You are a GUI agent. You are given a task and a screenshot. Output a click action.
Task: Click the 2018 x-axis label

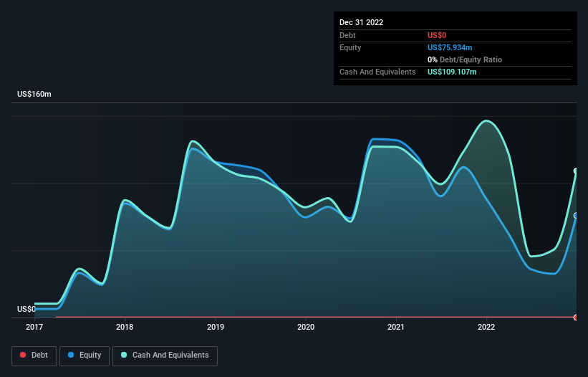(x=125, y=327)
